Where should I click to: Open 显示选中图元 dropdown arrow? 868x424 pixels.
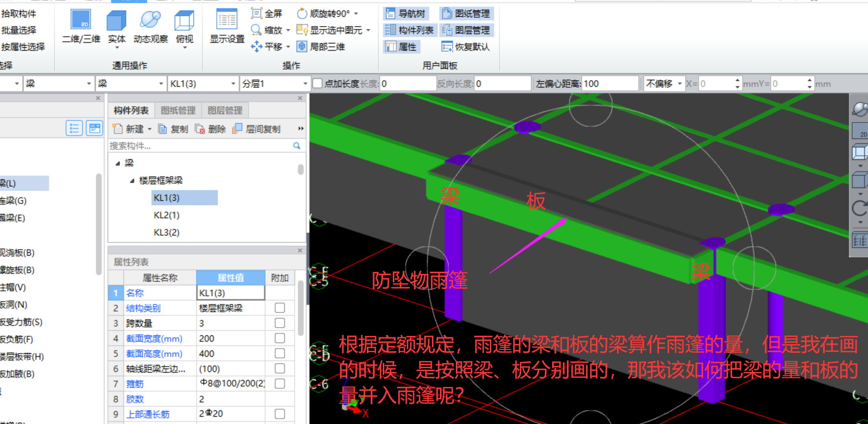[x=368, y=30]
